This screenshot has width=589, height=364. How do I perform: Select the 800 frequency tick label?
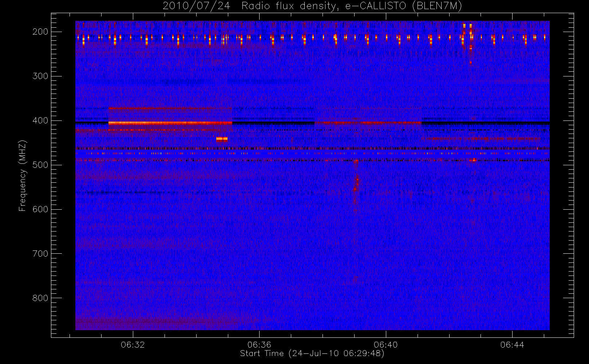[40, 298]
